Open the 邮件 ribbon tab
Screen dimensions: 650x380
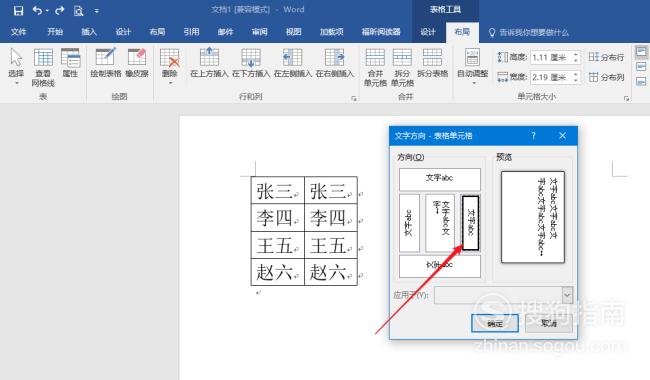coord(226,32)
